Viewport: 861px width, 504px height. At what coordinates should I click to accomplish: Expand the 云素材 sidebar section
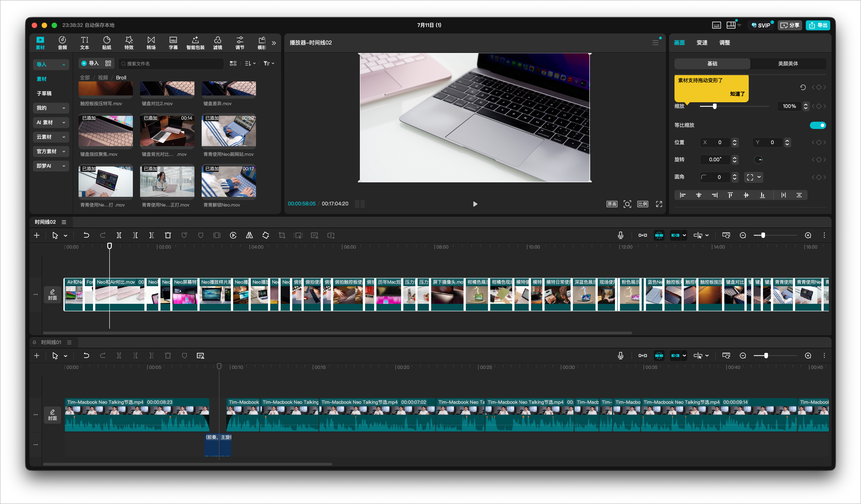pyautogui.click(x=51, y=137)
